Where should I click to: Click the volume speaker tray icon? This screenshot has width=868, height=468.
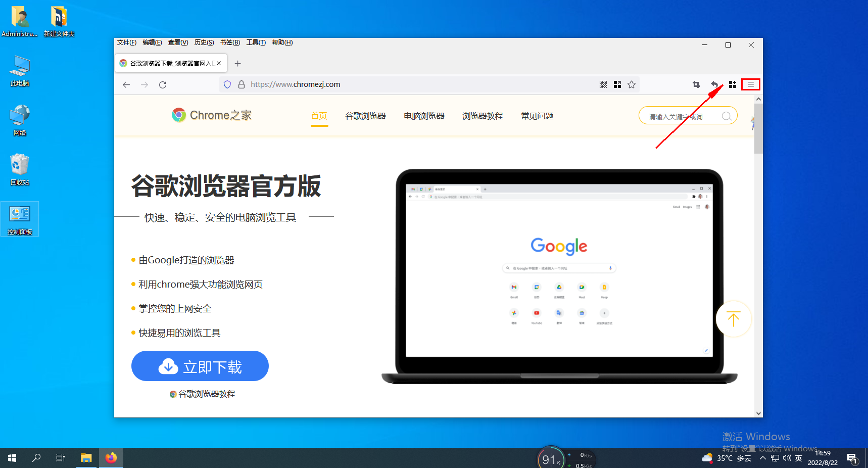(787, 458)
